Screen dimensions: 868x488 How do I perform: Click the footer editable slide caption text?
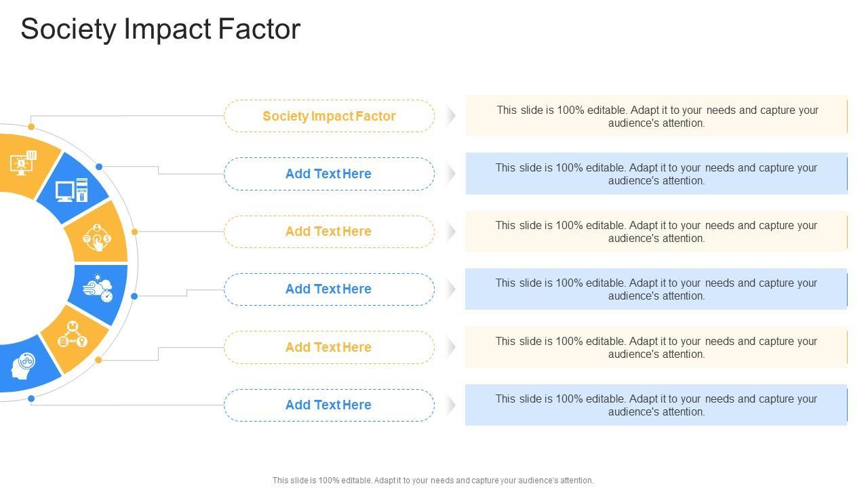point(433,481)
